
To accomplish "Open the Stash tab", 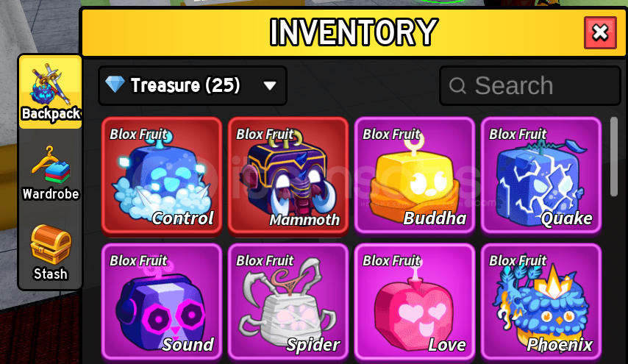I will click(x=51, y=252).
